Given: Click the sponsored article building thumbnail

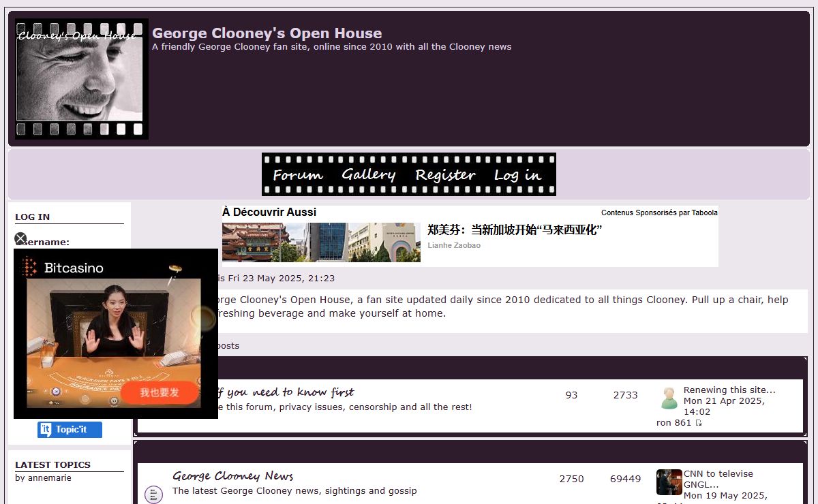Looking at the screenshot, I should [321, 242].
